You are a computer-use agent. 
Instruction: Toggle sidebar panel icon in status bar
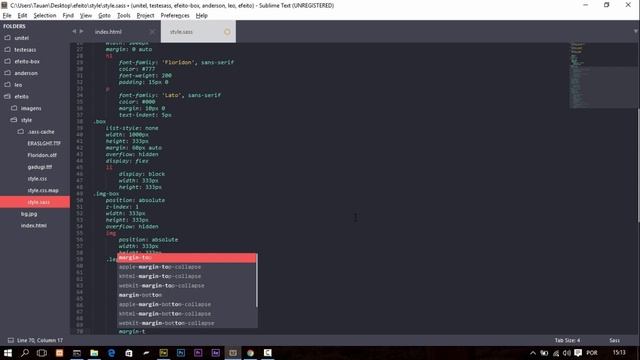tap(11, 340)
